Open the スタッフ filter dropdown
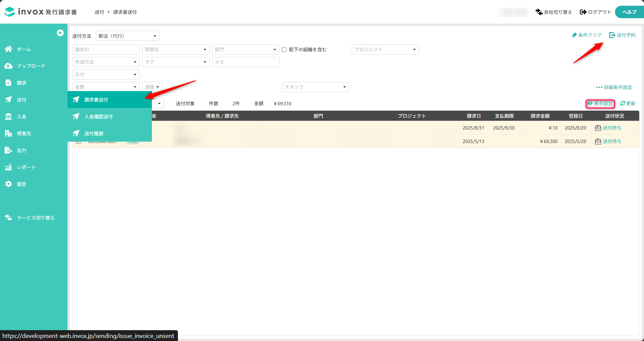 315,87
